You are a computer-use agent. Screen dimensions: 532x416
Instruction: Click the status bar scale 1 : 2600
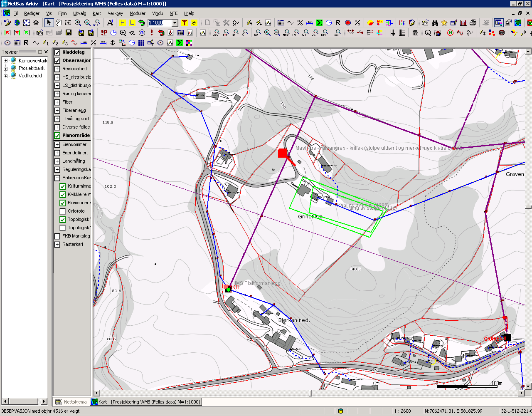pos(403,411)
